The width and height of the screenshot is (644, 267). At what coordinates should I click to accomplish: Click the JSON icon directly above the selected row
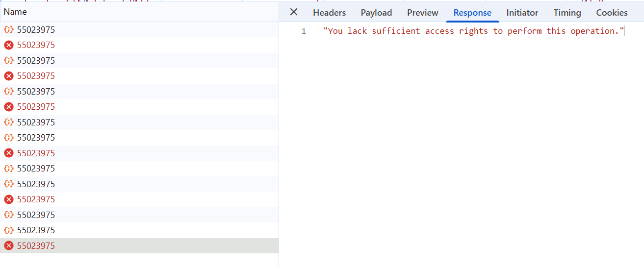click(x=8, y=230)
